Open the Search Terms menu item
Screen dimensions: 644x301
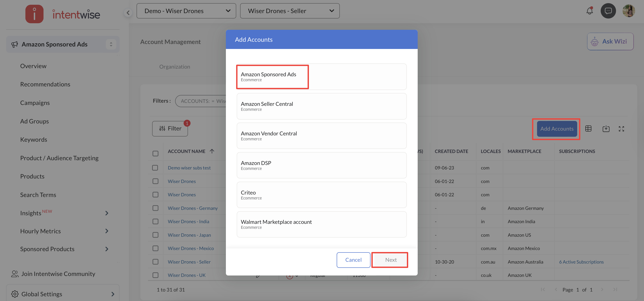38,195
